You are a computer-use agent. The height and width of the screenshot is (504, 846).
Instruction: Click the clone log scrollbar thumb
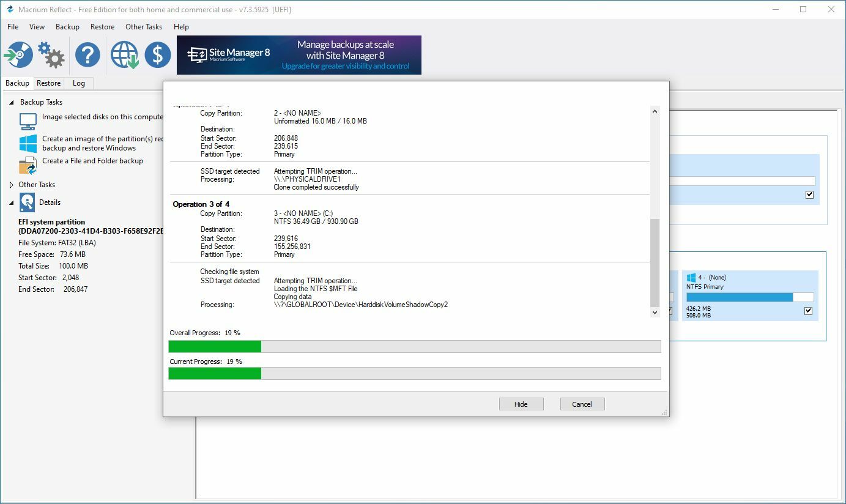click(655, 262)
